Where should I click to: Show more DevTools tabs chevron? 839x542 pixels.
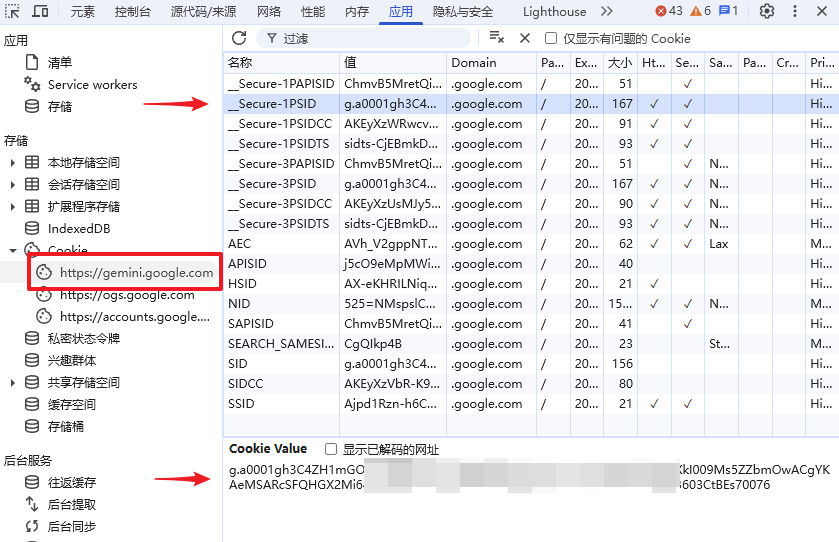click(x=607, y=11)
